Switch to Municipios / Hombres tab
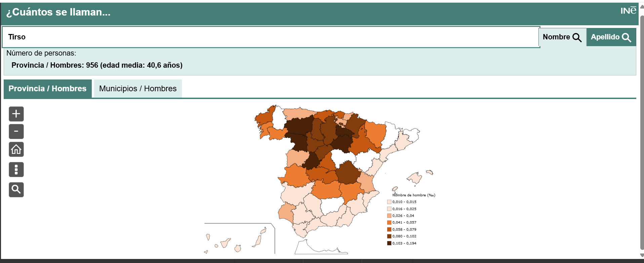The height and width of the screenshot is (263, 644). pyautogui.click(x=137, y=89)
